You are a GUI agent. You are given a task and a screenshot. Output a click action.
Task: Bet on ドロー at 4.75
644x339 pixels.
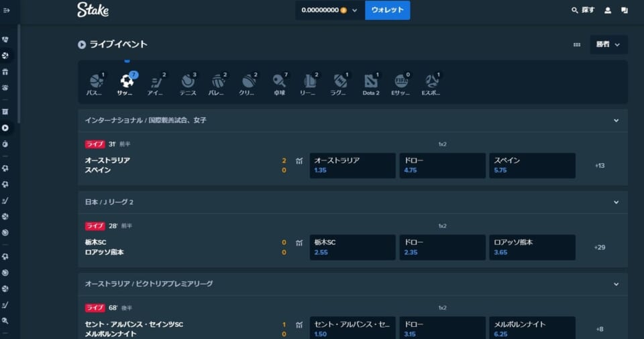(442, 166)
